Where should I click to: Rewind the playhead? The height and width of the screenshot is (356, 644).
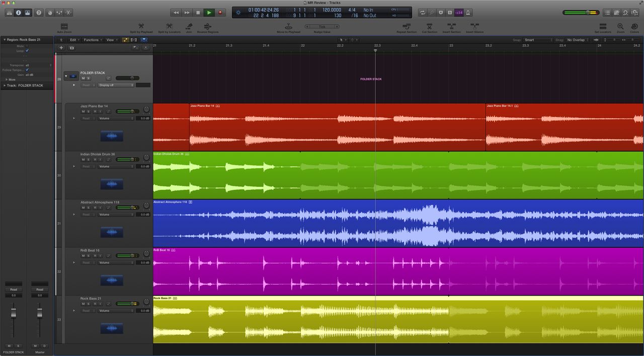pyautogui.click(x=176, y=12)
